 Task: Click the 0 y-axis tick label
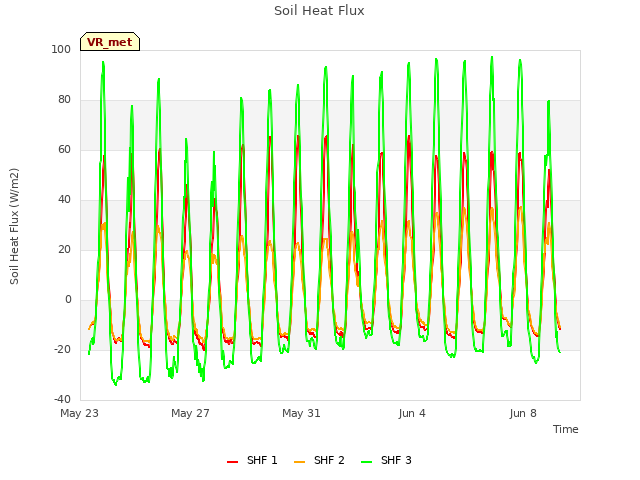pyautogui.click(x=68, y=300)
